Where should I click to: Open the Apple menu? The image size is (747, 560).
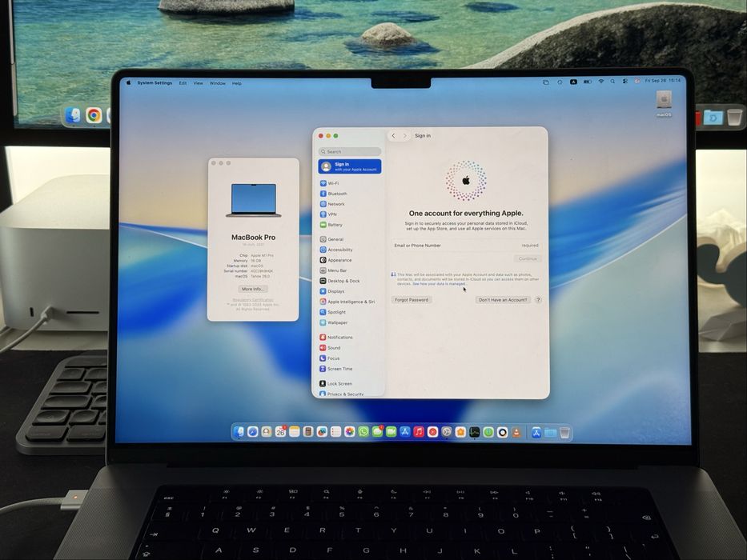tap(129, 83)
